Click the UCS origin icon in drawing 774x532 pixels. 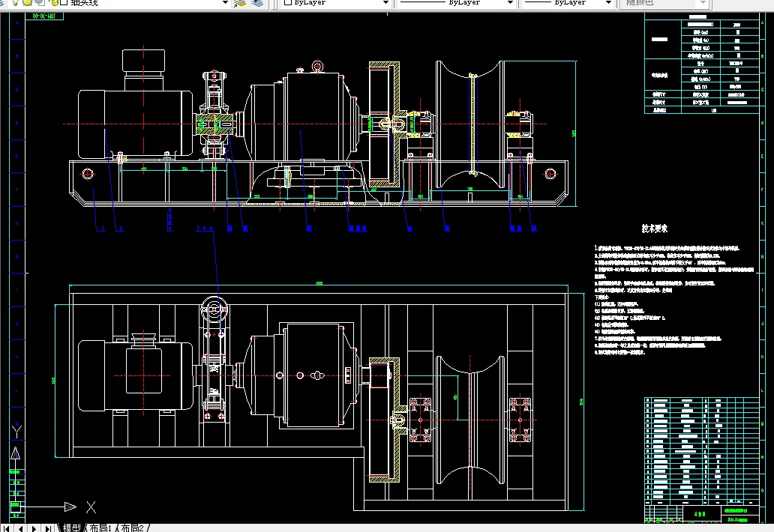click(15, 506)
